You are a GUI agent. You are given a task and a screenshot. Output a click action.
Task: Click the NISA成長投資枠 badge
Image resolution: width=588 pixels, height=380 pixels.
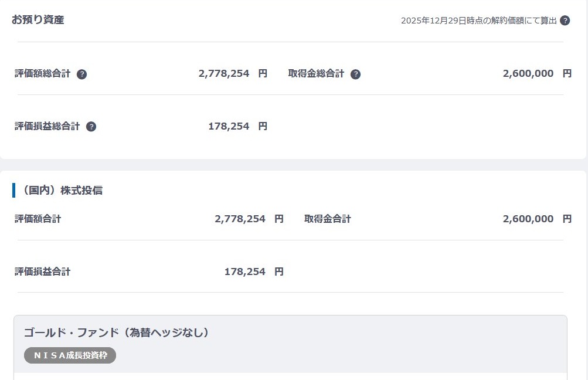(x=70, y=355)
